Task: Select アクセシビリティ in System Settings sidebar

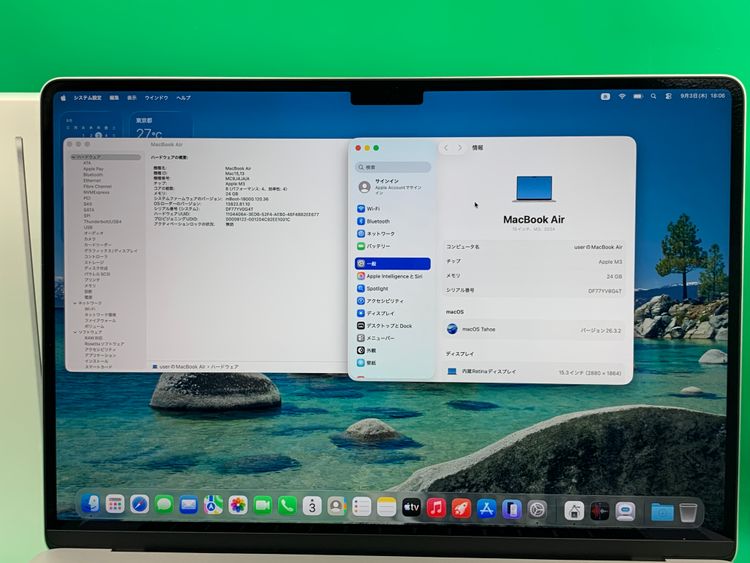Action: (x=392, y=301)
